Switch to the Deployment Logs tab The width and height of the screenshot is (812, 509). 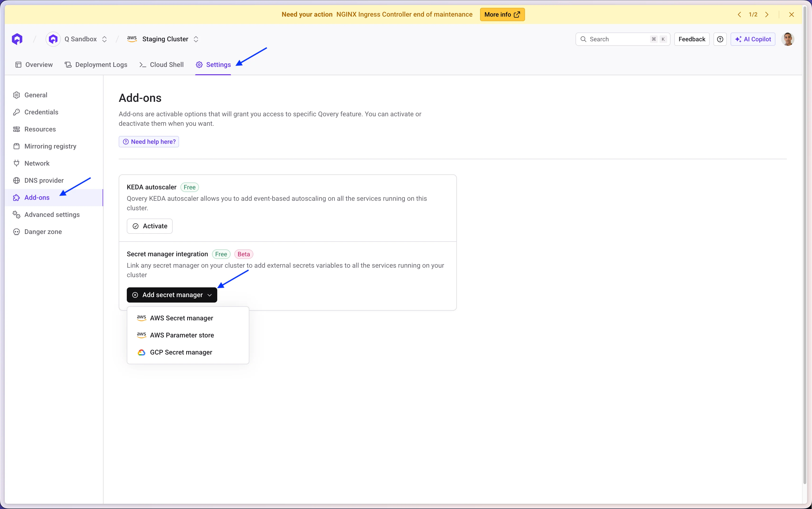[x=96, y=65]
